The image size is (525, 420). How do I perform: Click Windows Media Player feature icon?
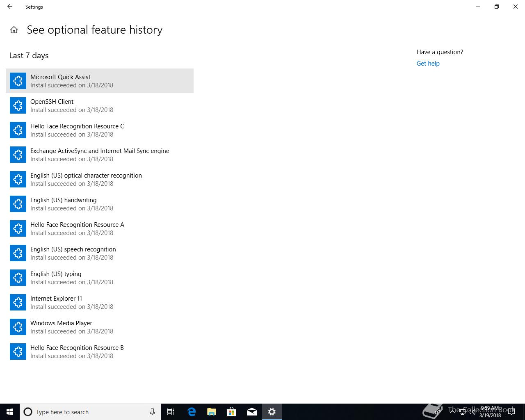[18, 327]
